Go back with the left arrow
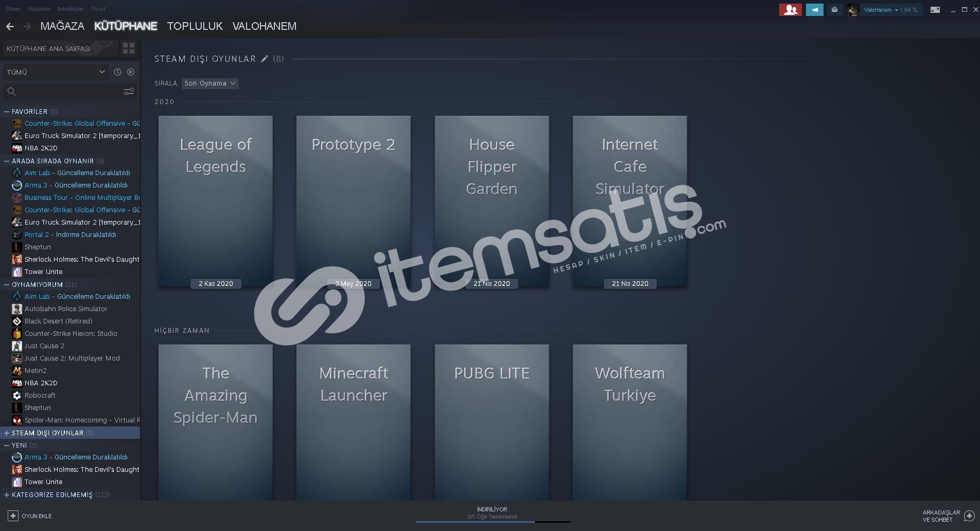This screenshot has width=980, height=531. [10, 26]
